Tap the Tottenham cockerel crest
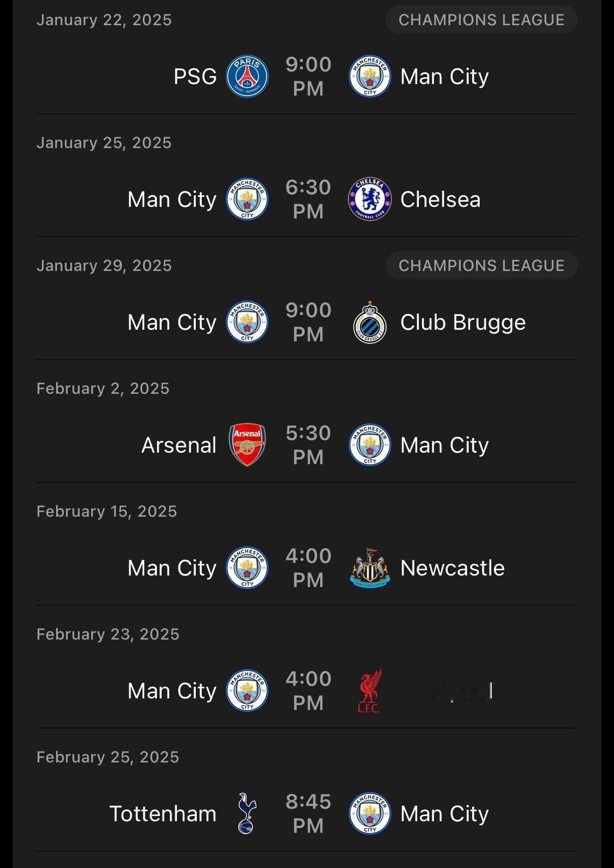Viewport: 614px width, 868px height. point(247,813)
